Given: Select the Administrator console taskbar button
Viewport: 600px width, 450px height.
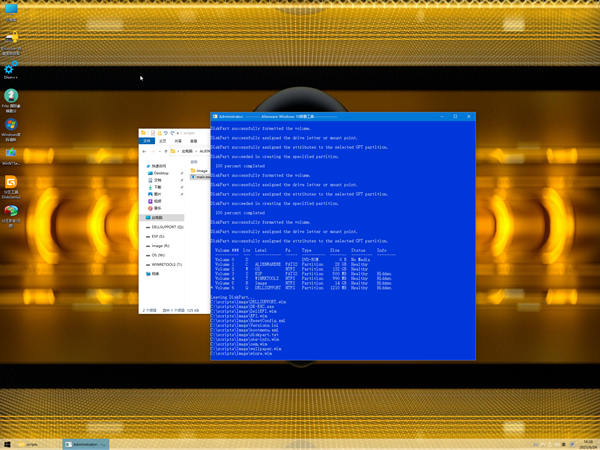Looking at the screenshot, I should [x=85, y=444].
